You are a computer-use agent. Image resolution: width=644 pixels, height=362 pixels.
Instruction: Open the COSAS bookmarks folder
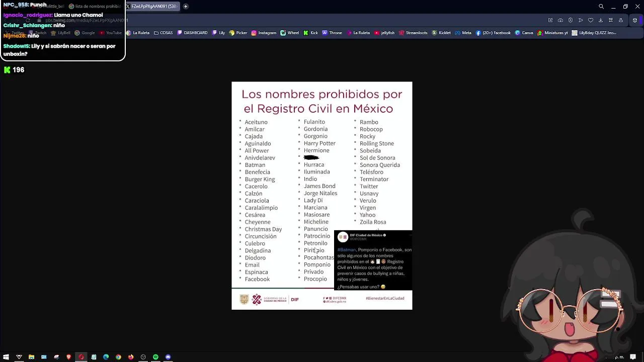point(163,33)
